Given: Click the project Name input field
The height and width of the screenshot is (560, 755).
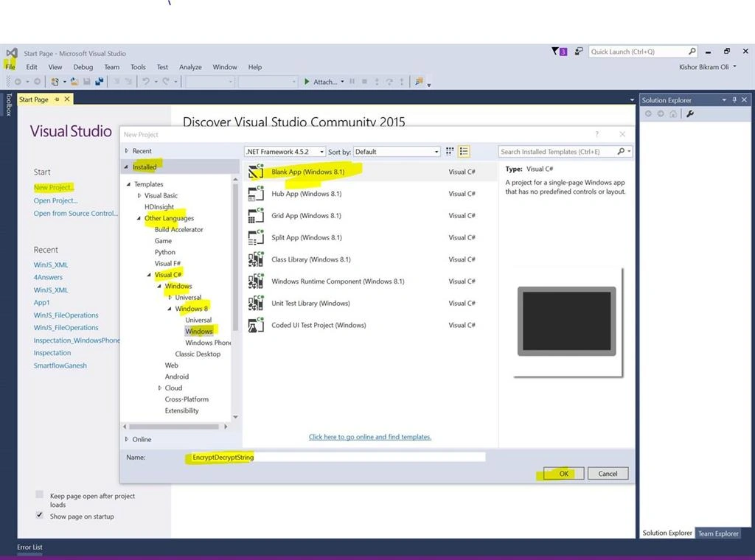Looking at the screenshot, I should coord(335,458).
